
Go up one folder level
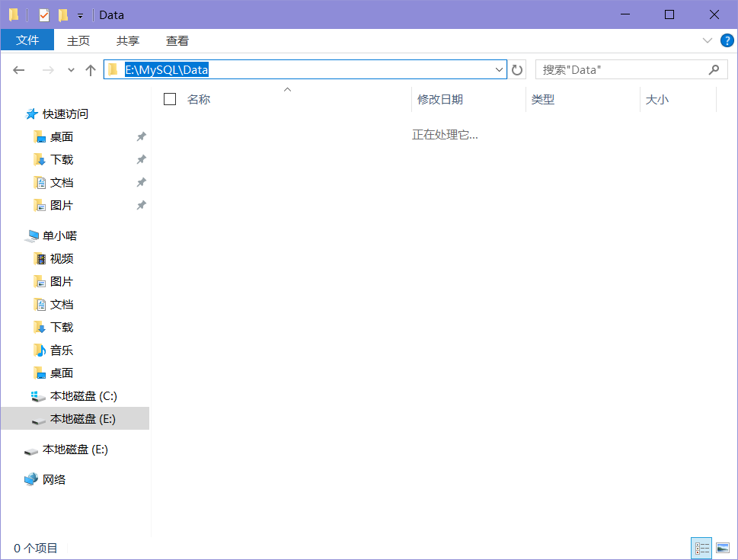point(91,70)
